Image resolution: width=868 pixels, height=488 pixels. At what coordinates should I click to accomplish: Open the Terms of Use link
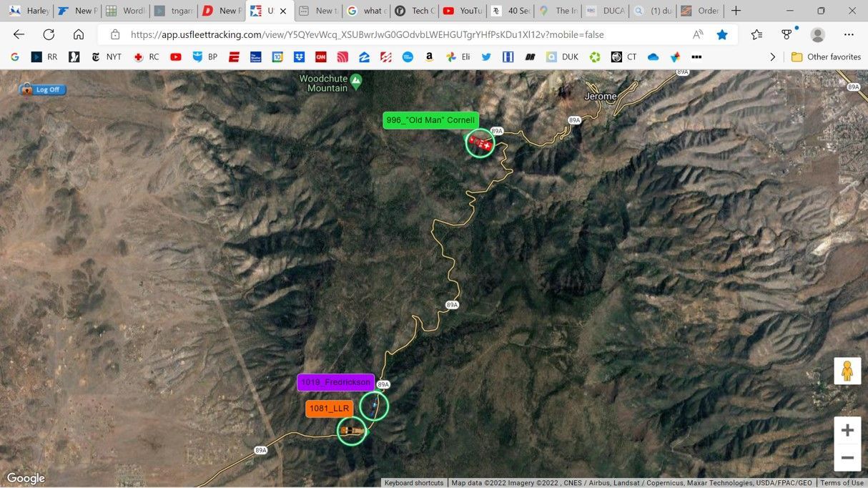842,483
